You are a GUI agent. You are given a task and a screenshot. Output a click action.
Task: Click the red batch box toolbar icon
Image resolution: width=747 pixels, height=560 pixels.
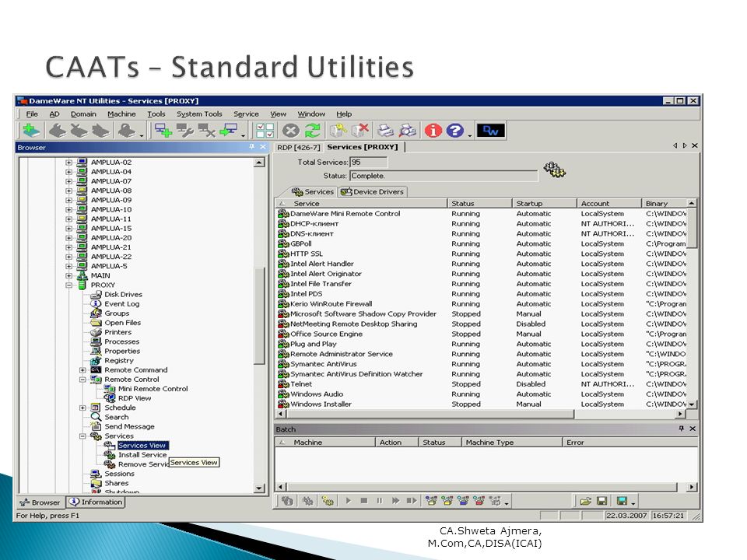click(479, 501)
